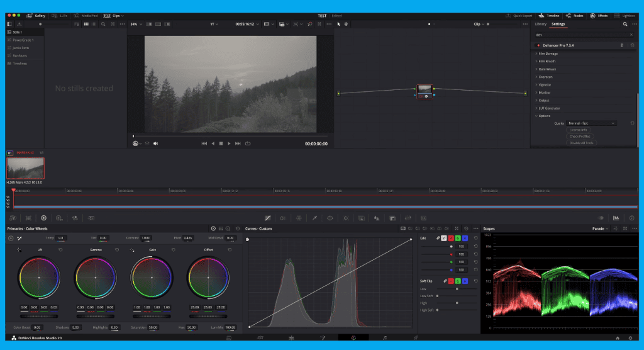The height and width of the screenshot is (350, 644).
Task: Click the Quick Export button
Action: click(520, 14)
